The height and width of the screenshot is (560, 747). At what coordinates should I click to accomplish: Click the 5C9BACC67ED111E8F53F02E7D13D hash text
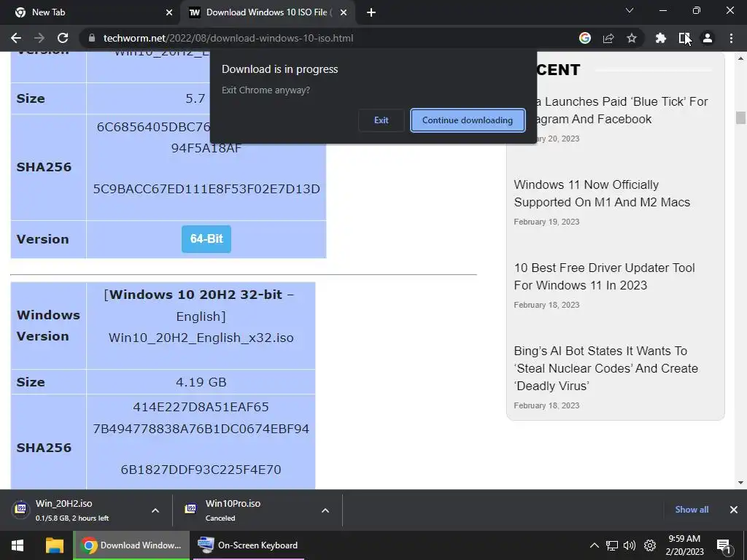pyautogui.click(x=206, y=189)
